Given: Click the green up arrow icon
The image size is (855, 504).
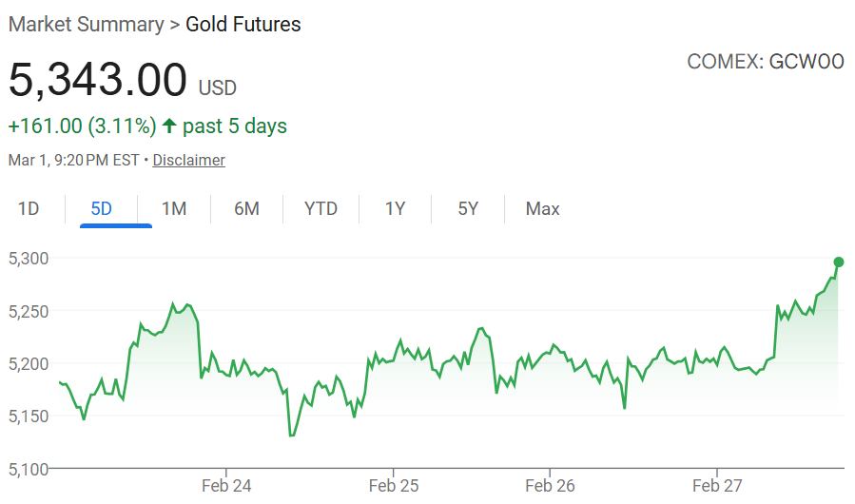Looking at the screenshot, I should 170,126.
